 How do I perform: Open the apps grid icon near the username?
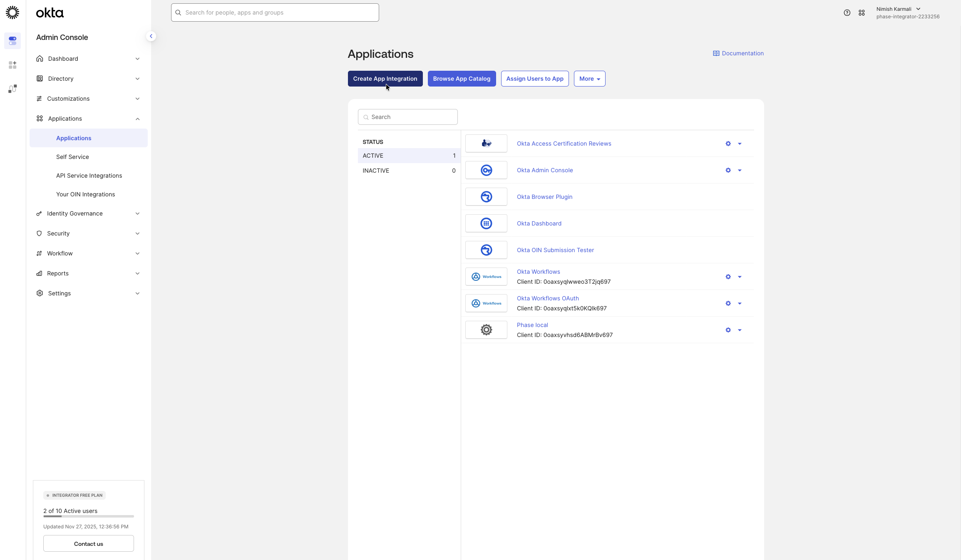coord(862,12)
